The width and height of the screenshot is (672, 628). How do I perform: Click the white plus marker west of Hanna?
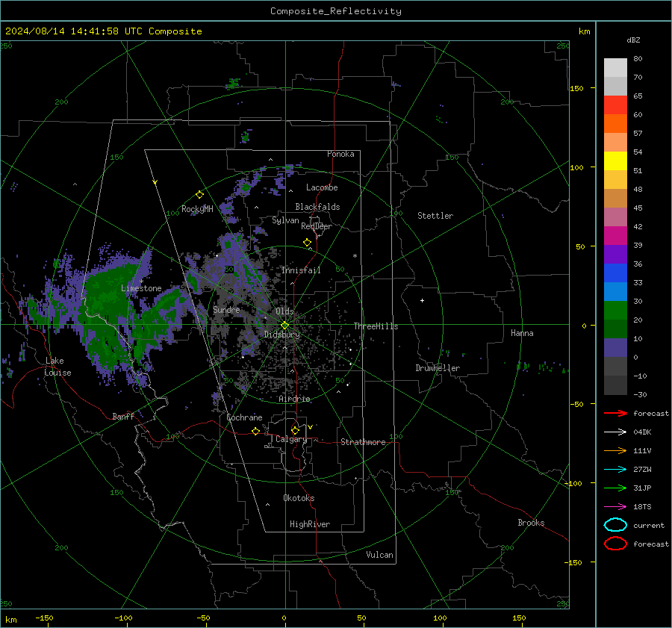[x=422, y=300]
